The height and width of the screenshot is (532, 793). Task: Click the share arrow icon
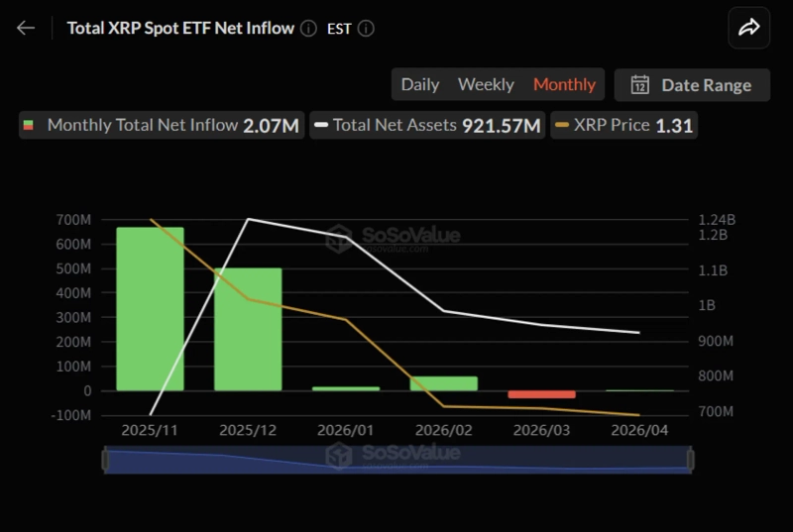(x=748, y=28)
